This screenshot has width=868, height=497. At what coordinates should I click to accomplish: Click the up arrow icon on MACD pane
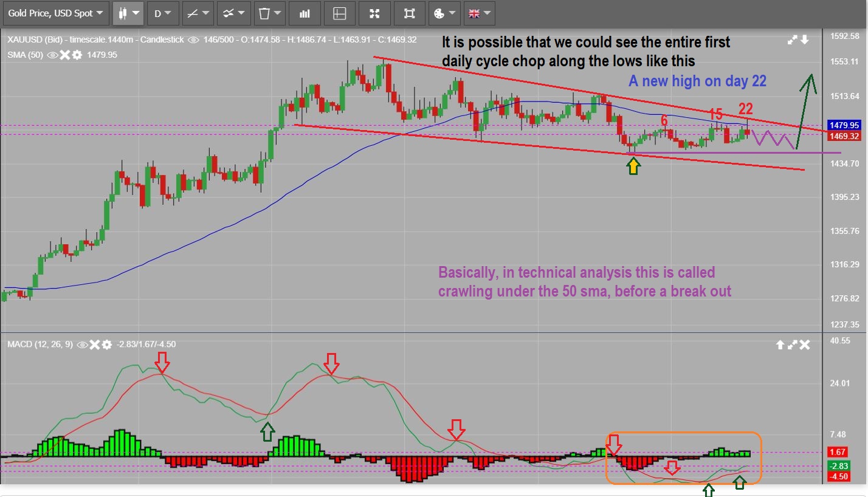pyautogui.click(x=780, y=345)
